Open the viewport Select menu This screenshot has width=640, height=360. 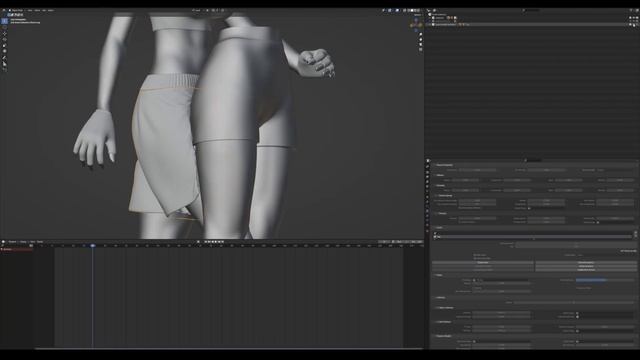click(37, 10)
